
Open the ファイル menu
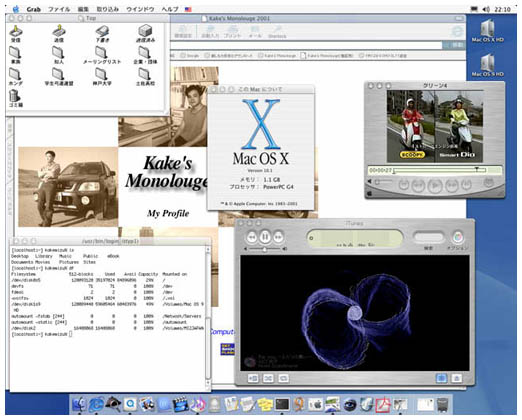59,9
